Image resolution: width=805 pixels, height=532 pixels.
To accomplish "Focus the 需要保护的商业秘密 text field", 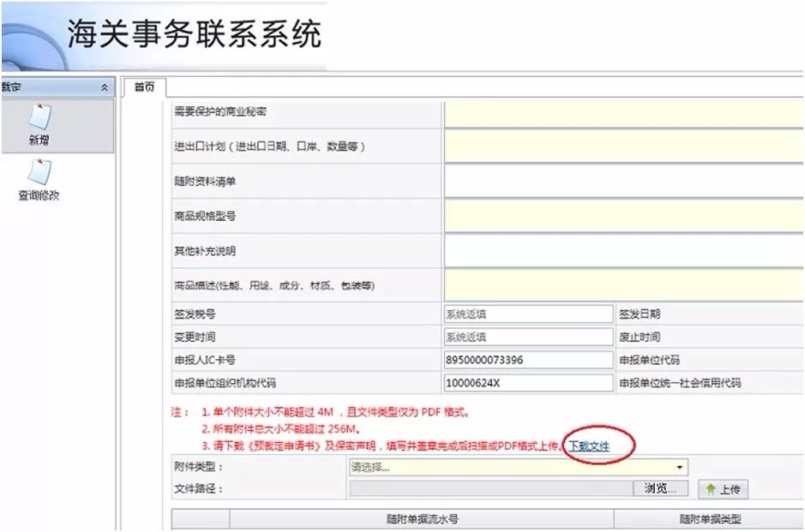I will point(624,115).
